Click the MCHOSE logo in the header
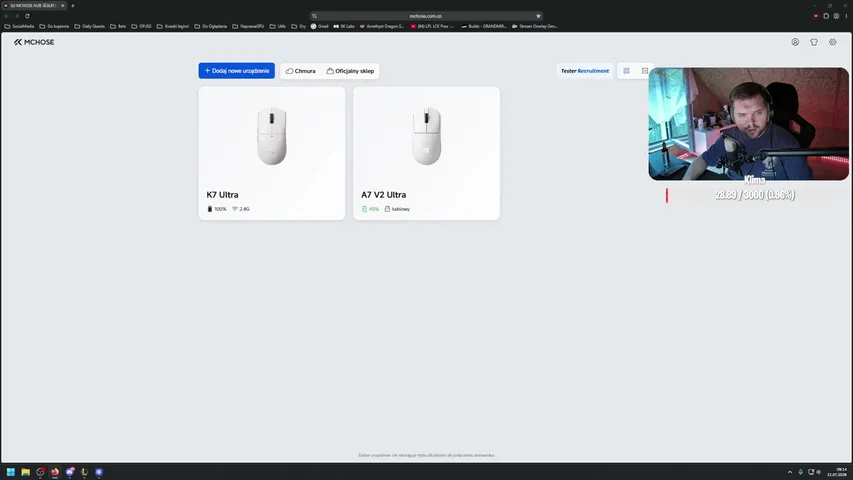Screen dimensions: 853x480 point(34,42)
